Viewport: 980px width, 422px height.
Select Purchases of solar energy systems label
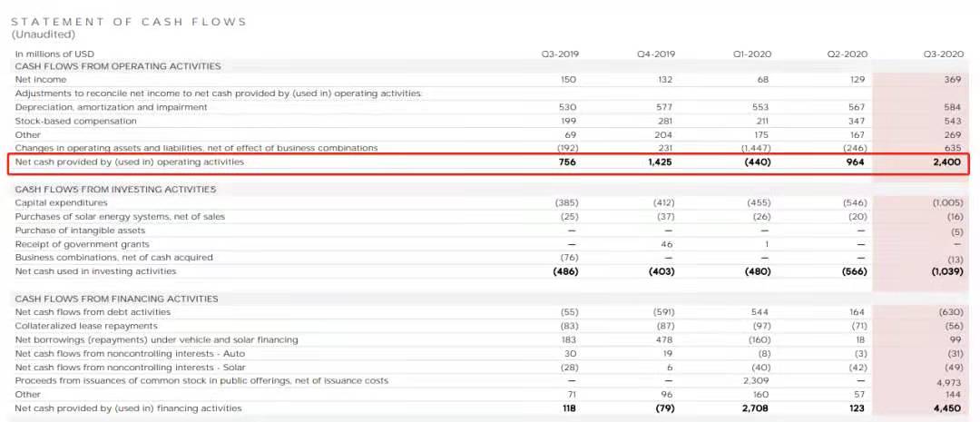[x=120, y=217]
